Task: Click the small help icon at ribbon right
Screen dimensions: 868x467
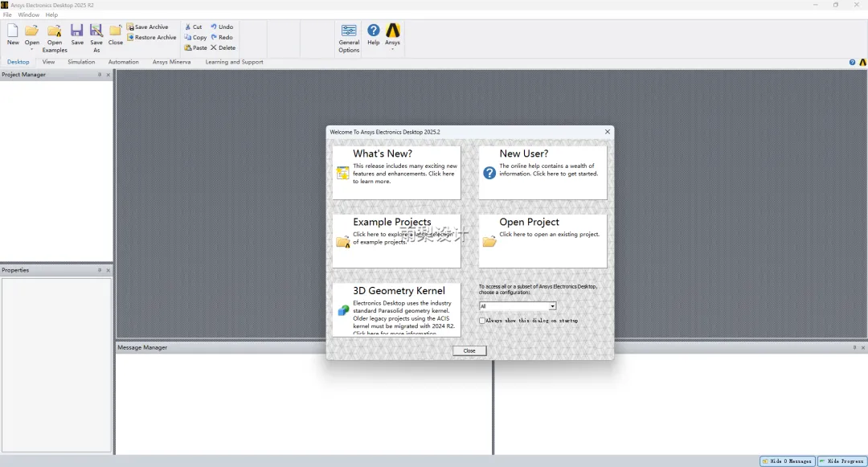Action: click(853, 63)
